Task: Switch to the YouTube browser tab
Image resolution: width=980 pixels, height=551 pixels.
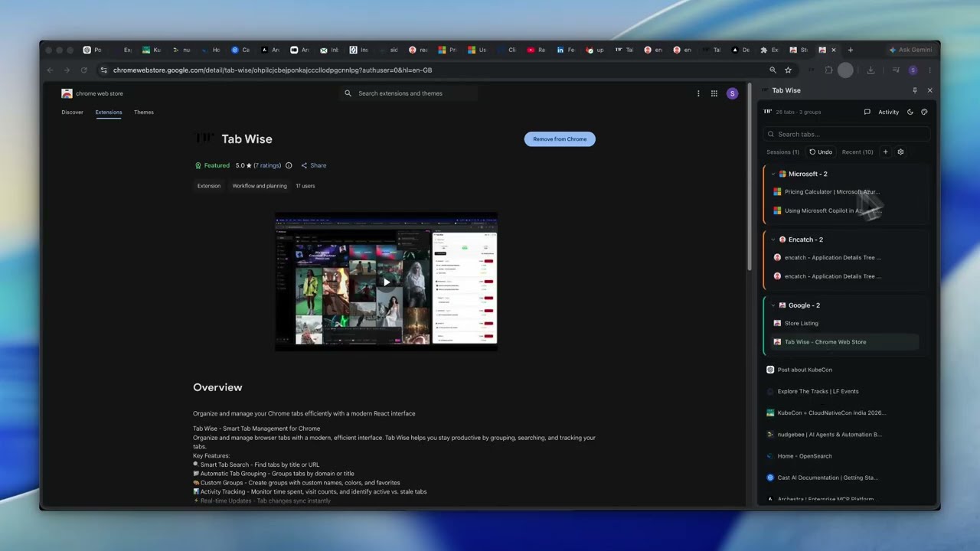Action: (537, 50)
